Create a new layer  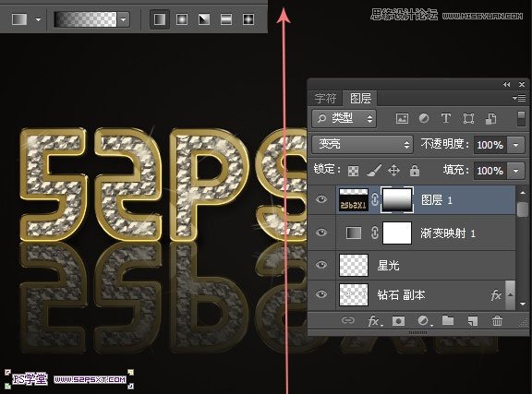tap(473, 321)
